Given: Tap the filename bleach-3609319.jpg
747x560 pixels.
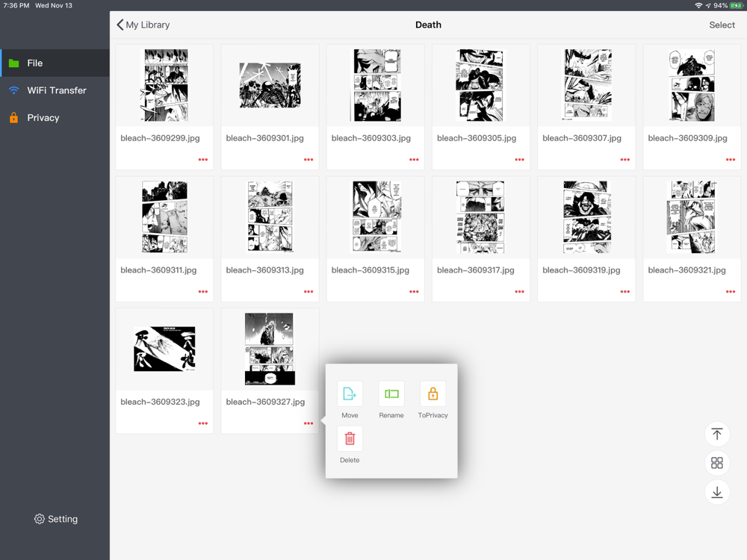Looking at the screenshot, I should (581, 270).
